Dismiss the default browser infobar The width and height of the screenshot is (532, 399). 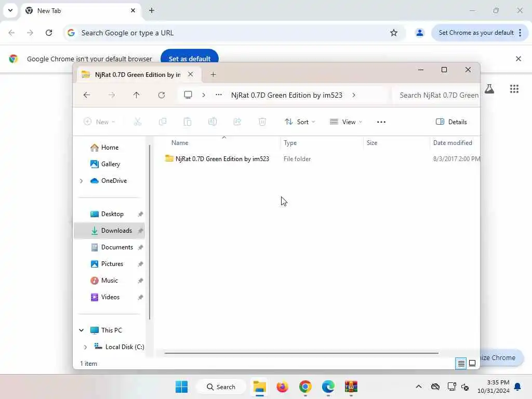pos(518,59)
